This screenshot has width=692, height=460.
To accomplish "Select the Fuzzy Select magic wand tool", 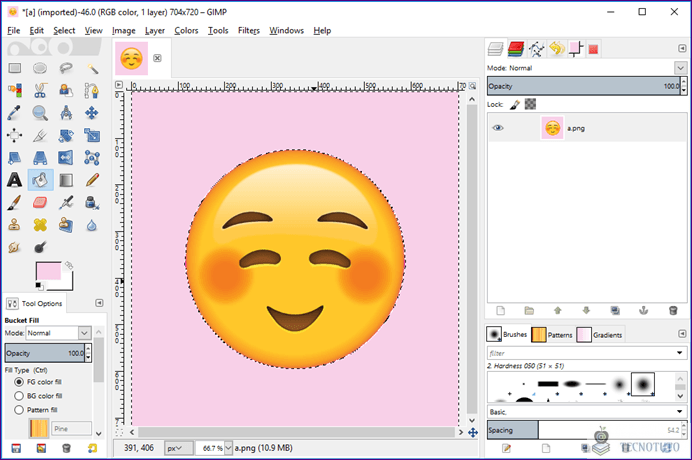I will 92,68.
